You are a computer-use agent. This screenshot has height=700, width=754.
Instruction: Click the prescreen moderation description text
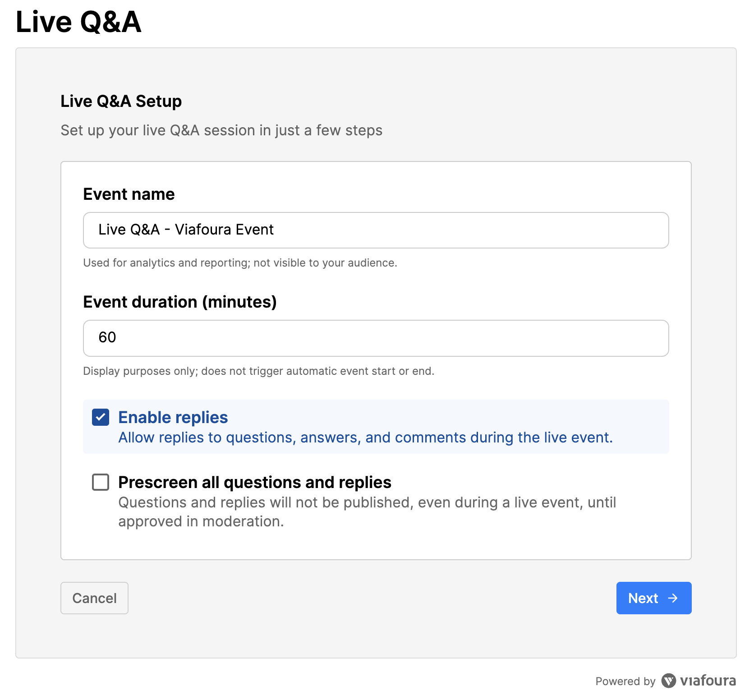point(367,512)
